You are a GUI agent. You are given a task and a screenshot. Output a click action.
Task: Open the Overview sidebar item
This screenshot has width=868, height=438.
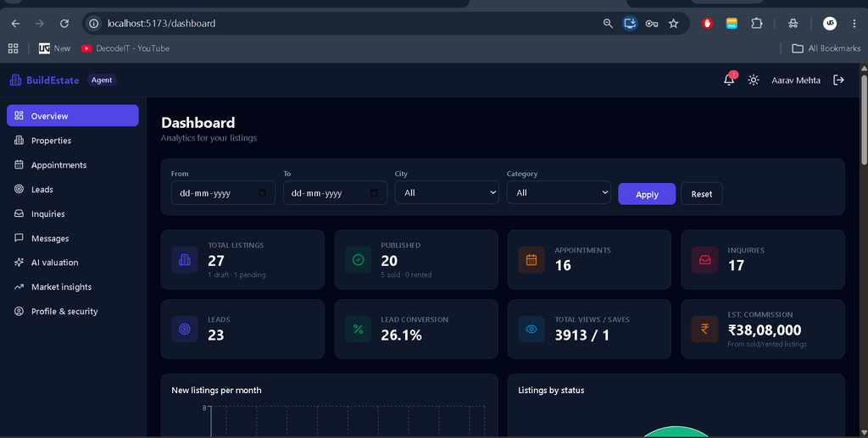73,115
